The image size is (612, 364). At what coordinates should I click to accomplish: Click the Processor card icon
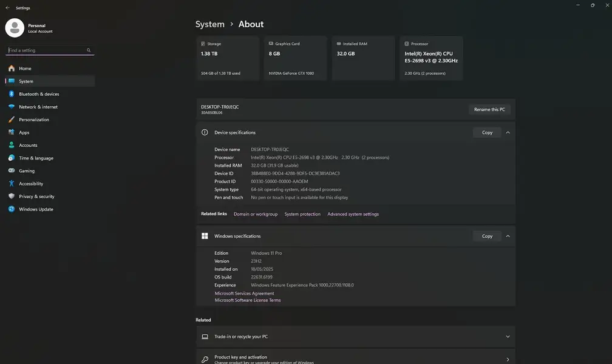pos(407,44)
